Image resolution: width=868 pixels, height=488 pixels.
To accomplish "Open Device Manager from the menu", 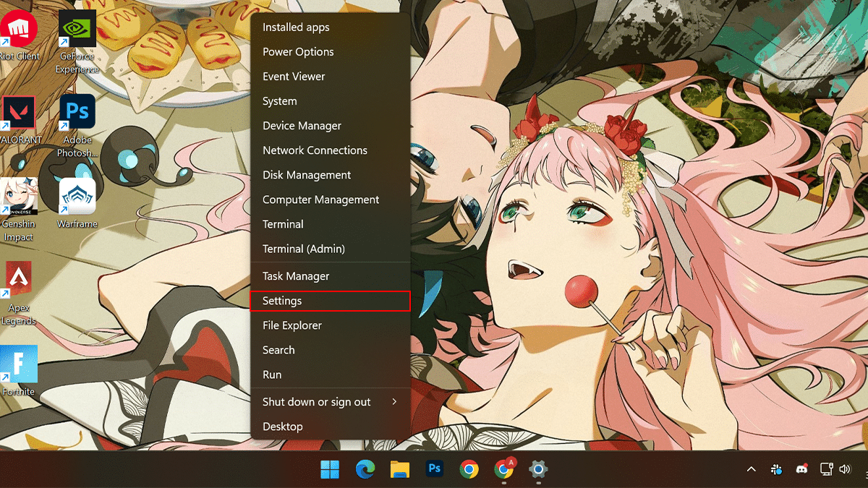I will (331, 126).
